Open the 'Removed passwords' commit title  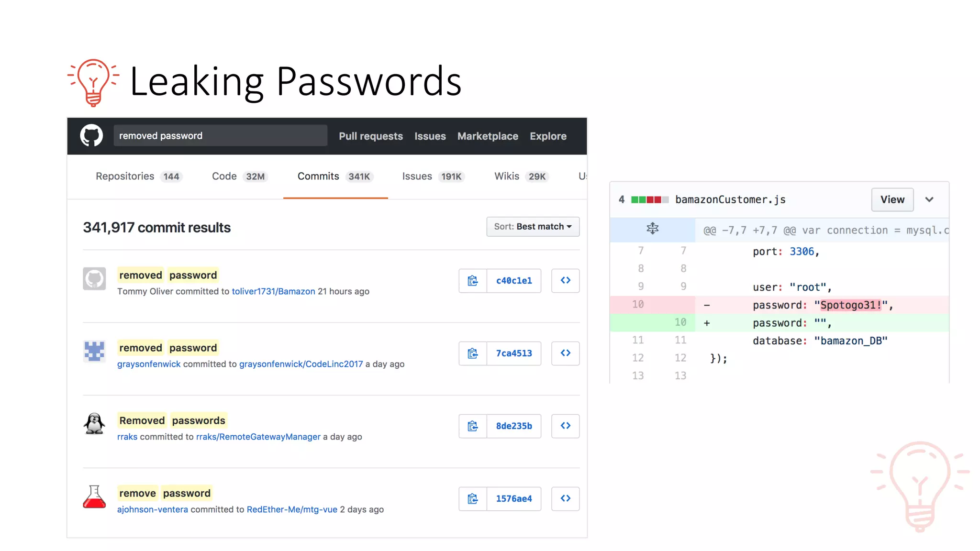pos(172,421)
